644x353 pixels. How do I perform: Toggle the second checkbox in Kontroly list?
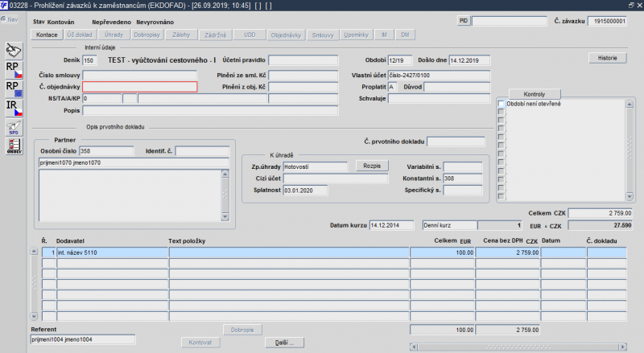[x=501, y=112]
